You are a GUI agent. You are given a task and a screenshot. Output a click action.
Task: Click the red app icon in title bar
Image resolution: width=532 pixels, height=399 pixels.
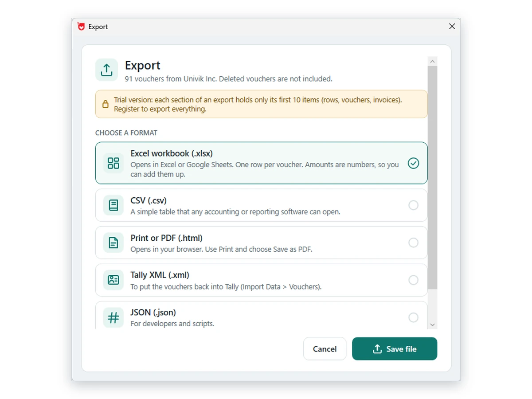pyautogui.click(x=81, y=27)
